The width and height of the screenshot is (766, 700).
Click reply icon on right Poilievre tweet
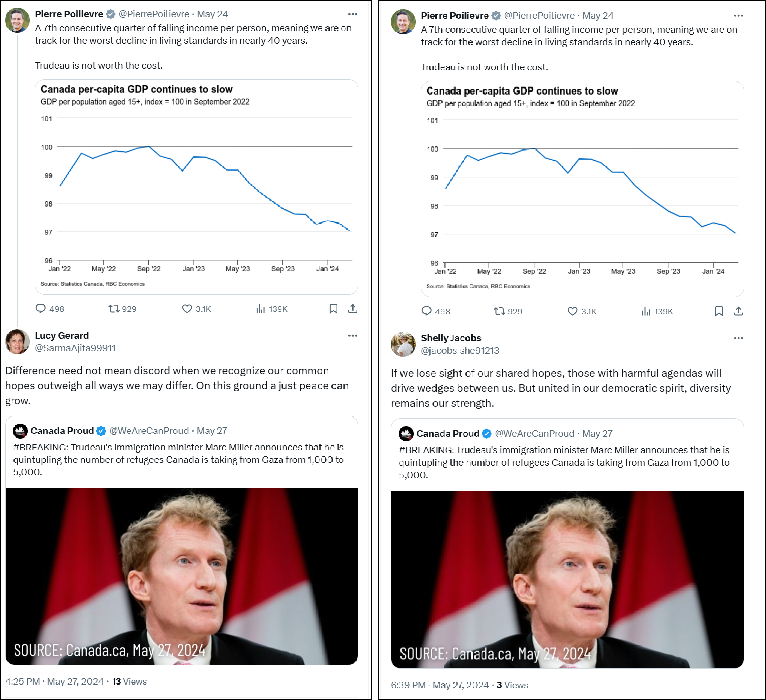(x=426, y=311)
